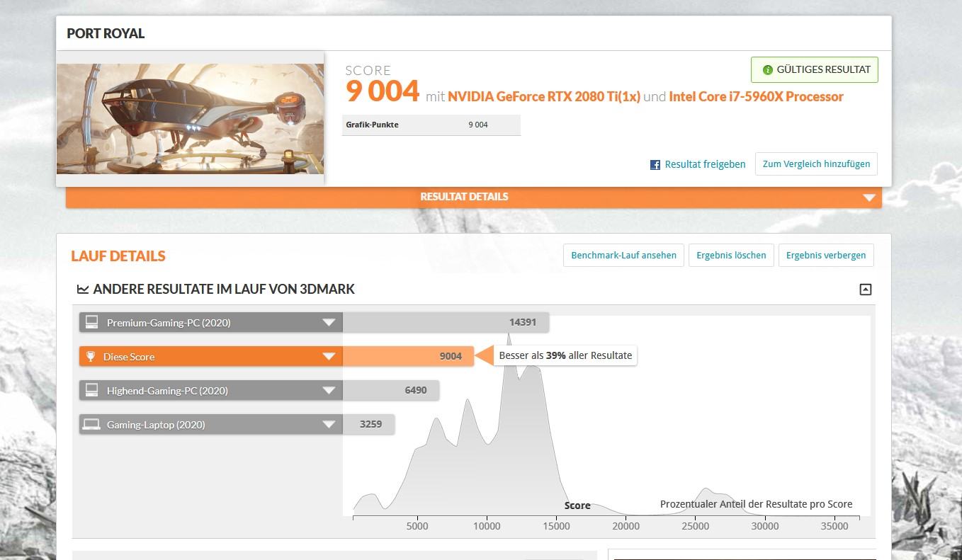The image size is (962, 560).
Task: Click the 25000 axis label on the chart
Action: 695,526
